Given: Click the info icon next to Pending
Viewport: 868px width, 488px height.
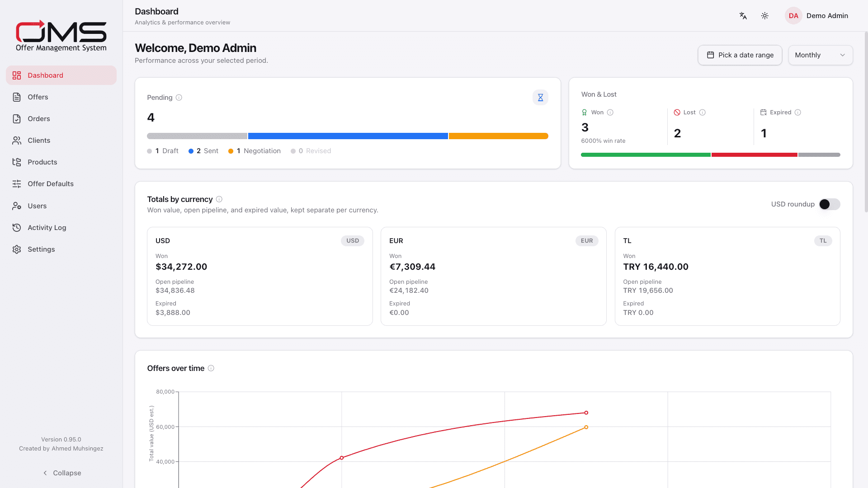Looking at the screenshot, I should pos(179,98).
